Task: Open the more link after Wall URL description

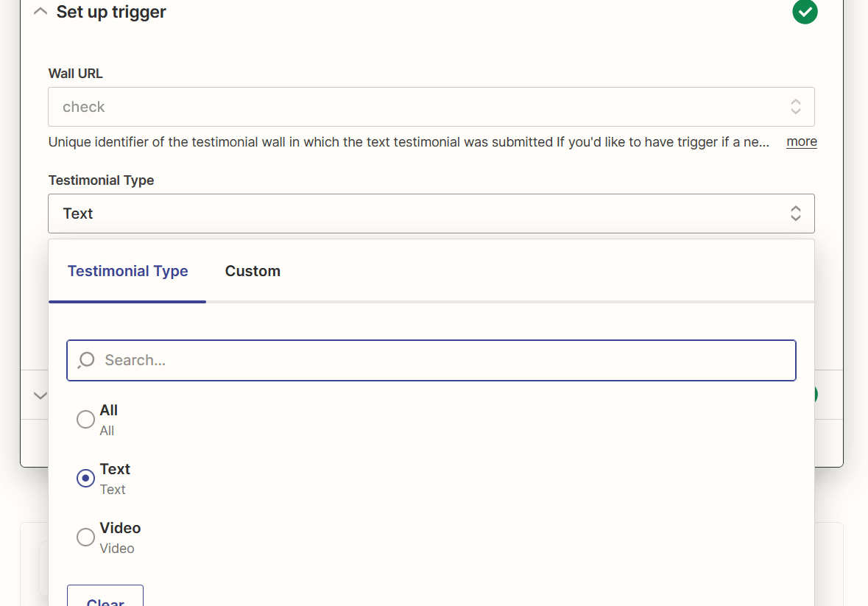Action: coord(801,141)
